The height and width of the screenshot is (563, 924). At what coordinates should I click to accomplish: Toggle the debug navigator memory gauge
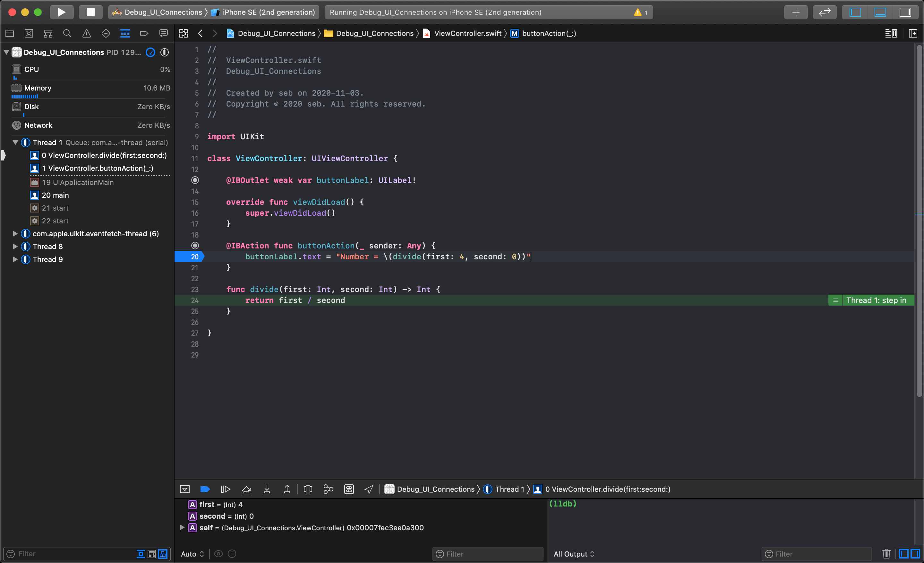pos(37,87)
